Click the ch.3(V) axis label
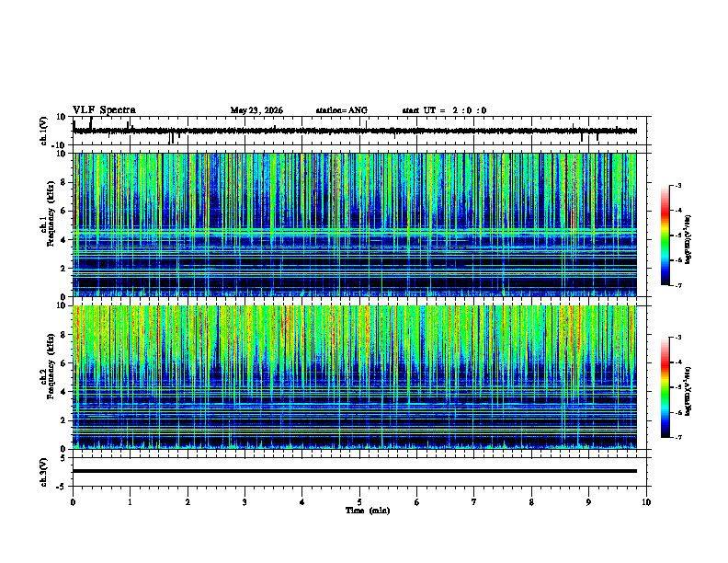The height and width of the screenshot is (563, 728). (x=43, y=472)
